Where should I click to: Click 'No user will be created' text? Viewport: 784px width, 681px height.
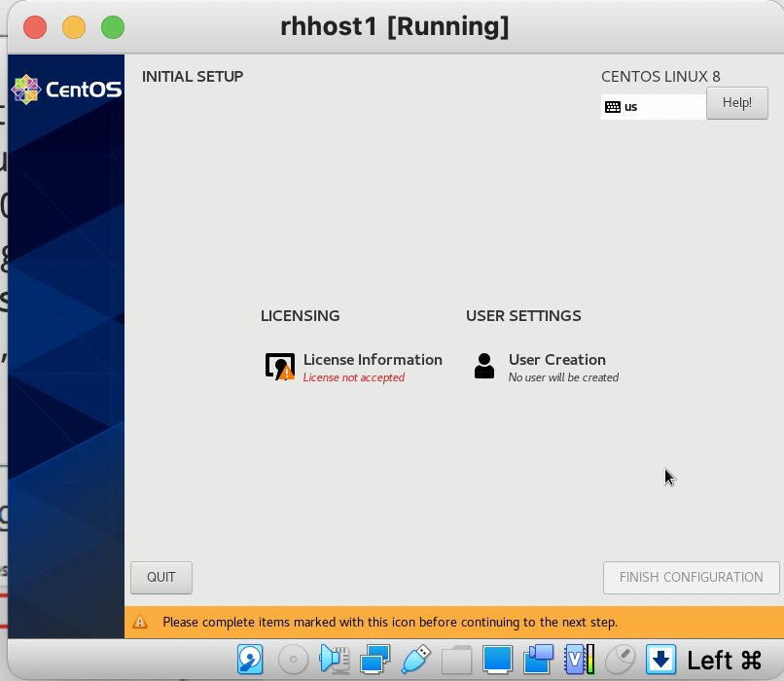click(563, 377)
